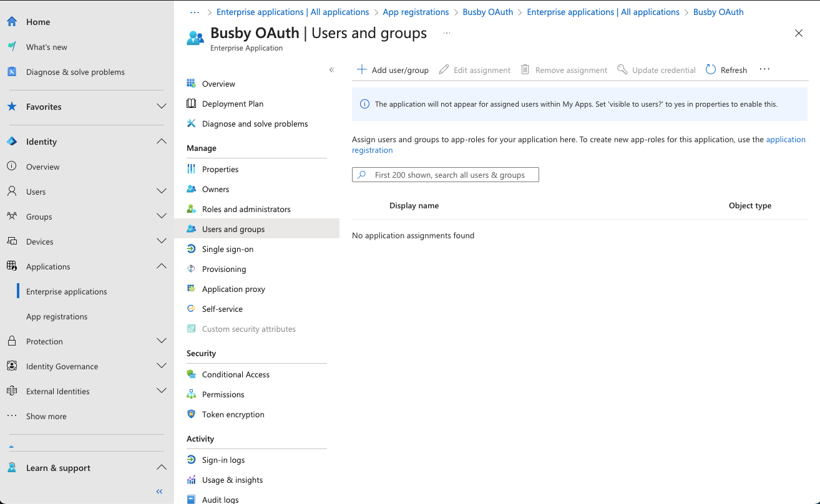Image resolution: width=820 pixels, height=504 pixels.
Task: Close the Users and groups blade
Action: pyautogui.click(x=799, y=33)
